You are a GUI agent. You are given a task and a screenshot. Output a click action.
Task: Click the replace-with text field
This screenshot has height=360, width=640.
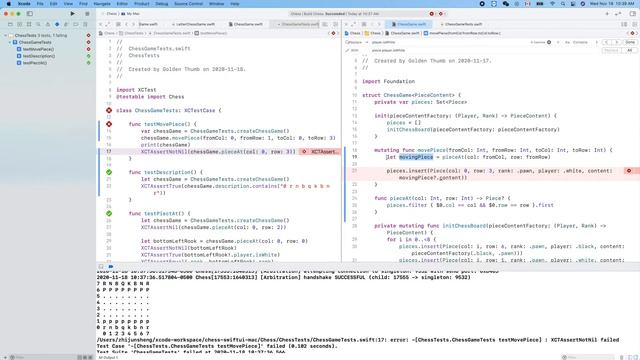(x=484, y=50)
